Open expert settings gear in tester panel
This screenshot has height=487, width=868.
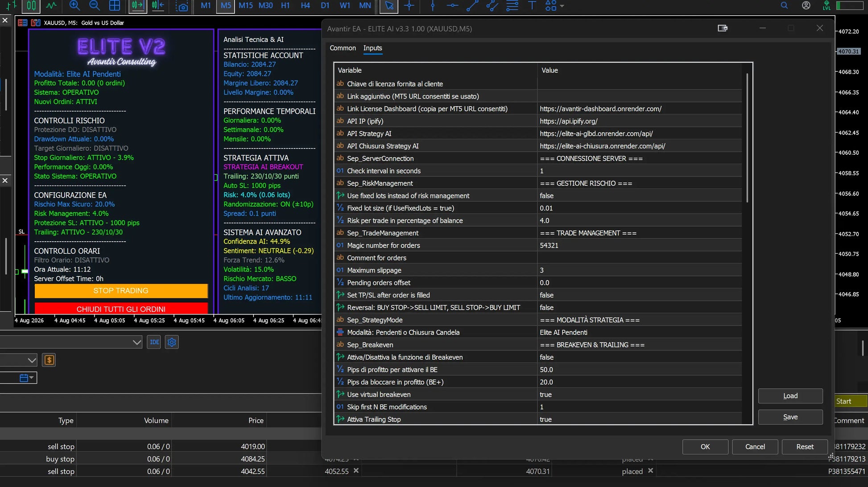point(172,342)
